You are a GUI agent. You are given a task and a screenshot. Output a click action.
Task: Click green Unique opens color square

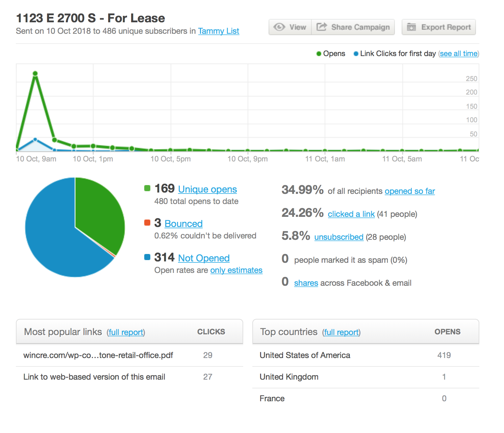[x=147, y=188]
